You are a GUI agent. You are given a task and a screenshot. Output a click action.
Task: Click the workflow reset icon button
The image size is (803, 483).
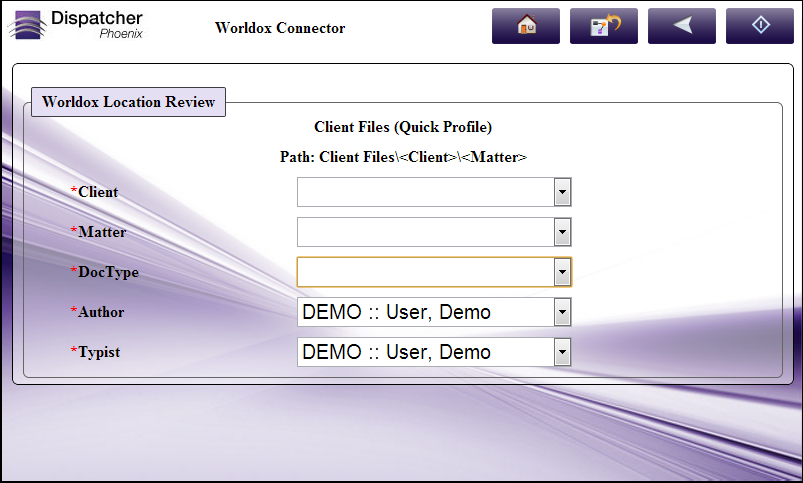[604, 26]
